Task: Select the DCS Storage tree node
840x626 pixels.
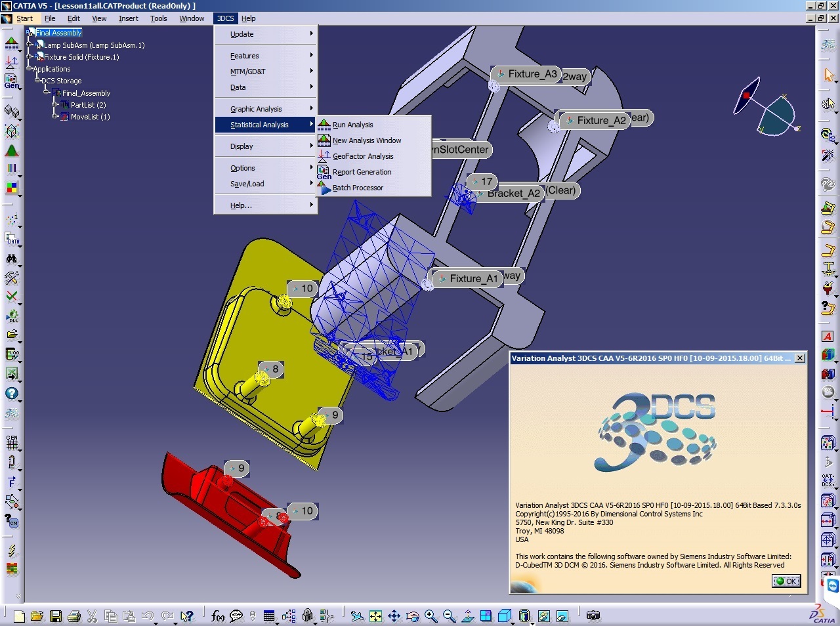Action: [x=61, y=81]
